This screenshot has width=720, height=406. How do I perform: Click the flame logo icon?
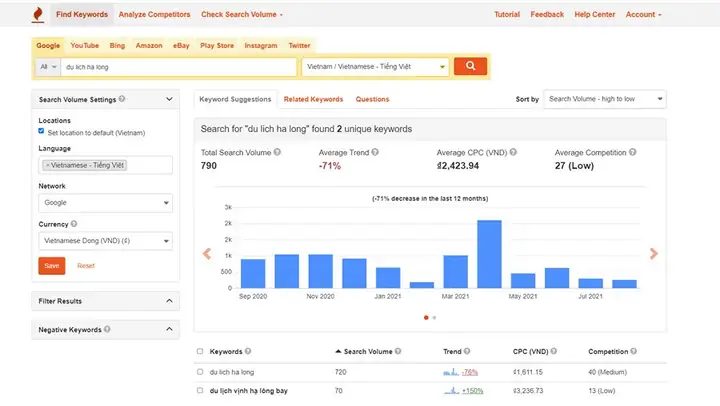tap(38, 15)
